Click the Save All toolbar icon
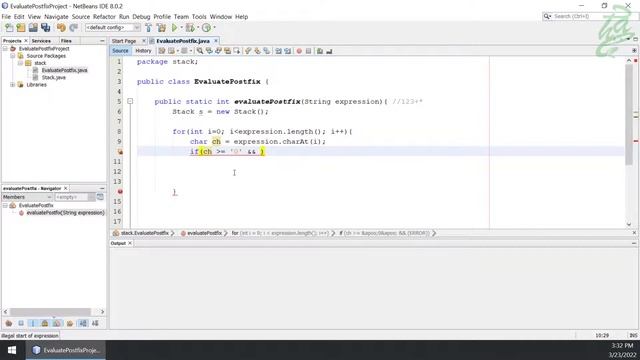Screen dimensions: 640x360 coord(45,27)
